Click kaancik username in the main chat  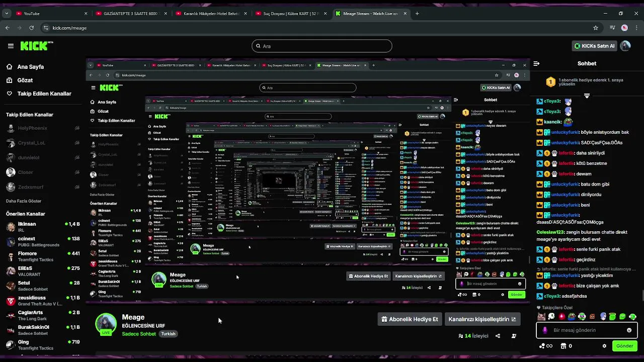click(552, 122)
